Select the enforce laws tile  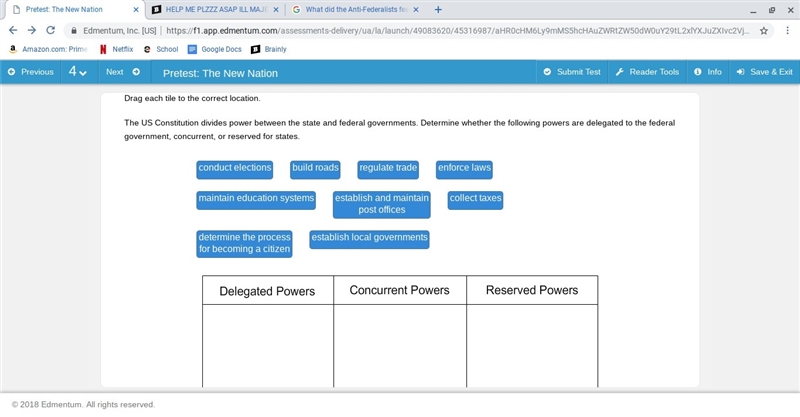point(464,169)
